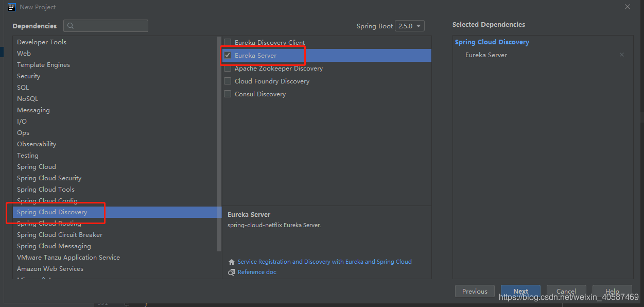644x307 pixels.
Task: Open the Reference doc link
Action: 257,272
